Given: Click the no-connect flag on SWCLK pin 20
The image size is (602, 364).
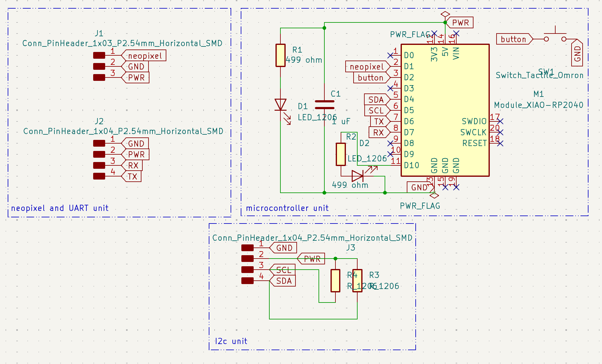Looking at the screenshot, I should [x=500, y=133].
